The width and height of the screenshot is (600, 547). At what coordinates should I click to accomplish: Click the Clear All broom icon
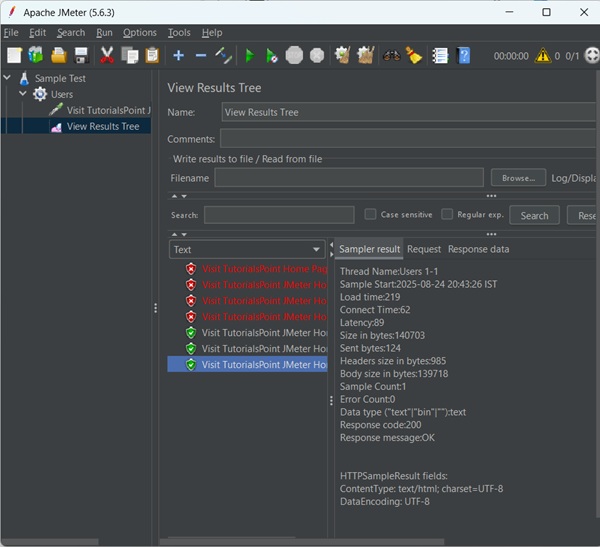366,56
